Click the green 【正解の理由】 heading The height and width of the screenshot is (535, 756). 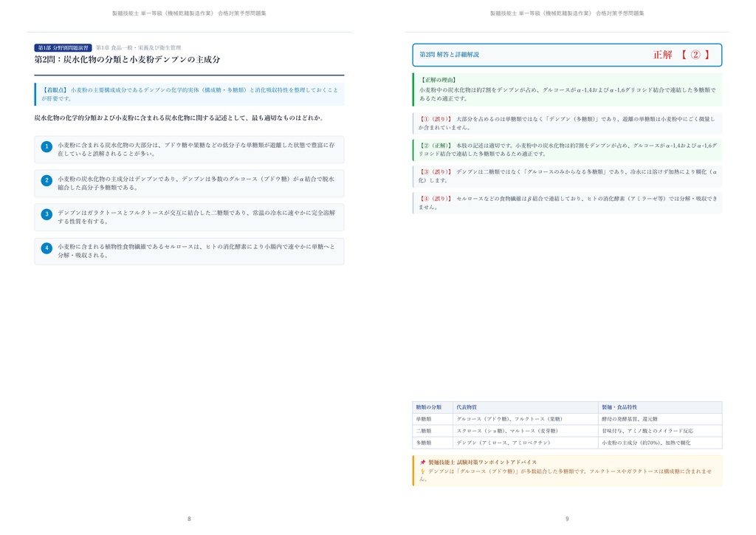439,80
